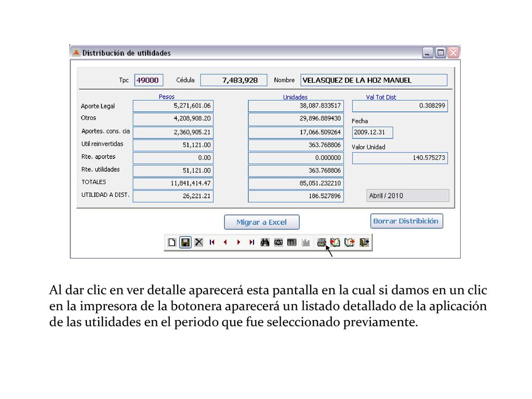Screen dimensions: 532x399
Task: Click the Tpc field showing 49000
Action: point(149,80)
